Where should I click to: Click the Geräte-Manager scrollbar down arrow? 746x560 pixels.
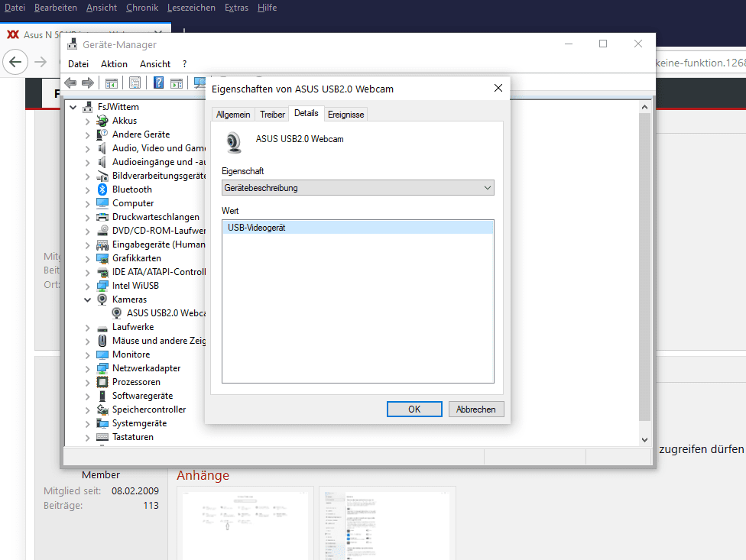tap(644, 440)
